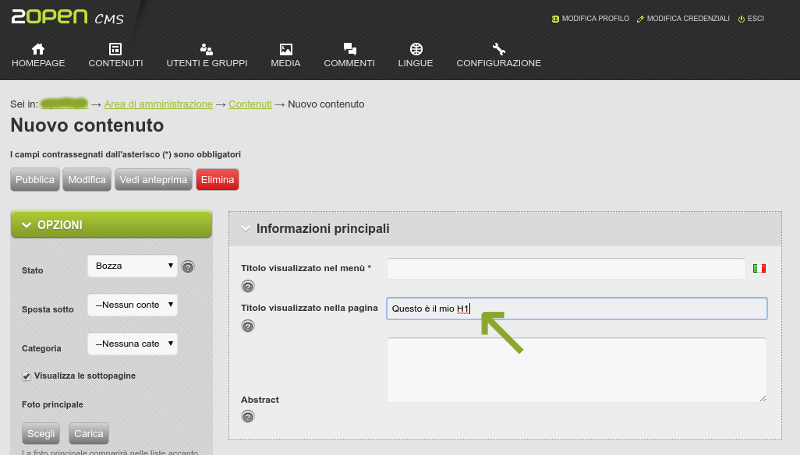Click help icon under Titolo visualizzato nel menù
800x455 pixels.
click(x=248, y=287)
